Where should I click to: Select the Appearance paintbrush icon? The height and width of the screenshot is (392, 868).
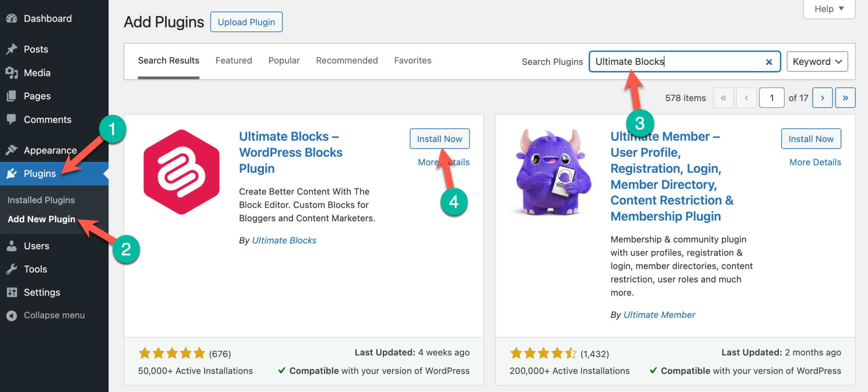(12, 150)
